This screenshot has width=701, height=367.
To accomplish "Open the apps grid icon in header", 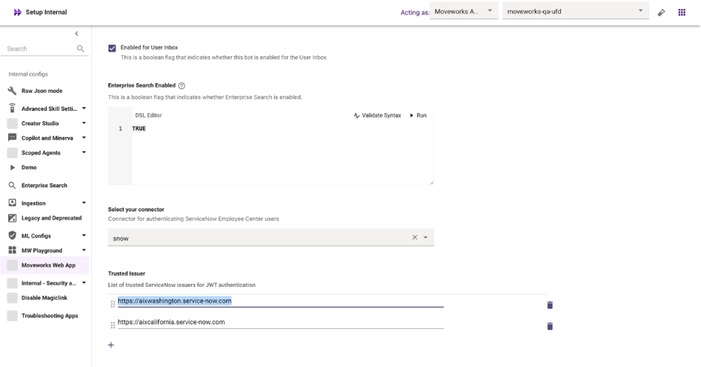I will pos(682,13).
